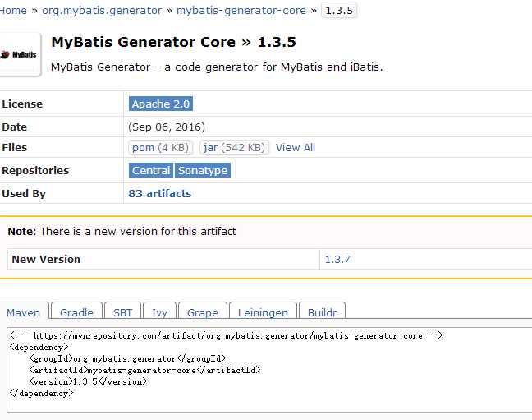Click inside the Maven dependency snippet box
532x420 pixels.
tap(269, 370)
